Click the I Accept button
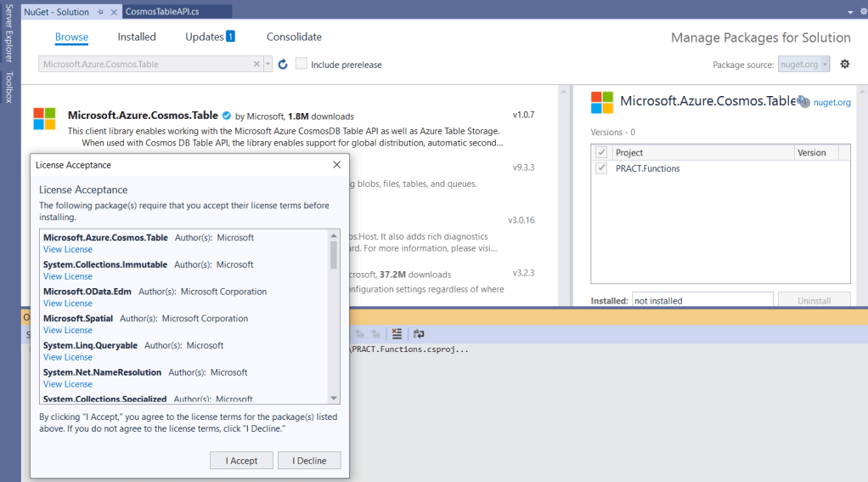Viewport: 868px width, 482px height. click(x=241, y=461)
